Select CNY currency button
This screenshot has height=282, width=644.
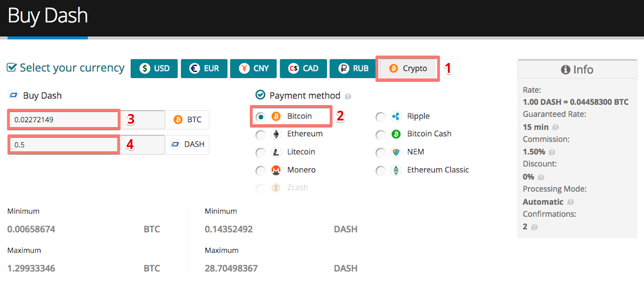coord(253,68)
